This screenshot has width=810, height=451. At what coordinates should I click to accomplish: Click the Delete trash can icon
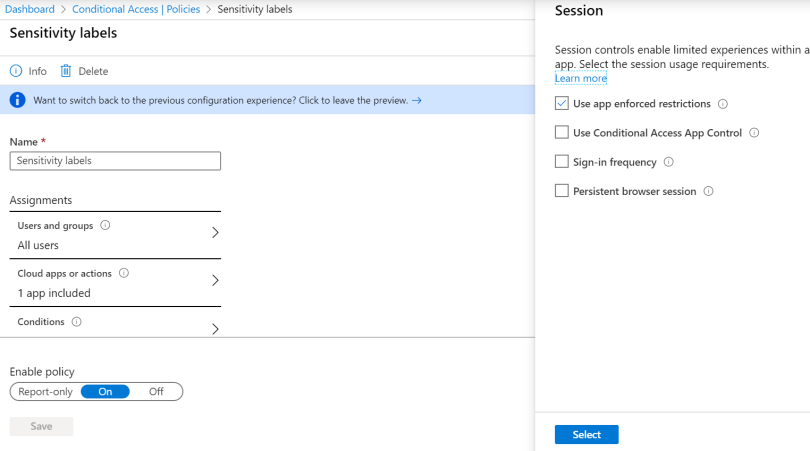pos(66,71)
